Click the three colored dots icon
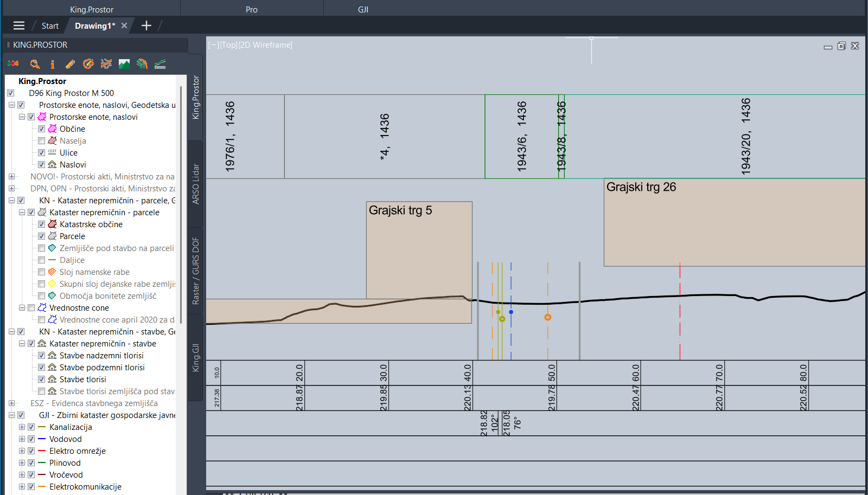The width and height of the screenshot is (868, 495). click(13, 63)
